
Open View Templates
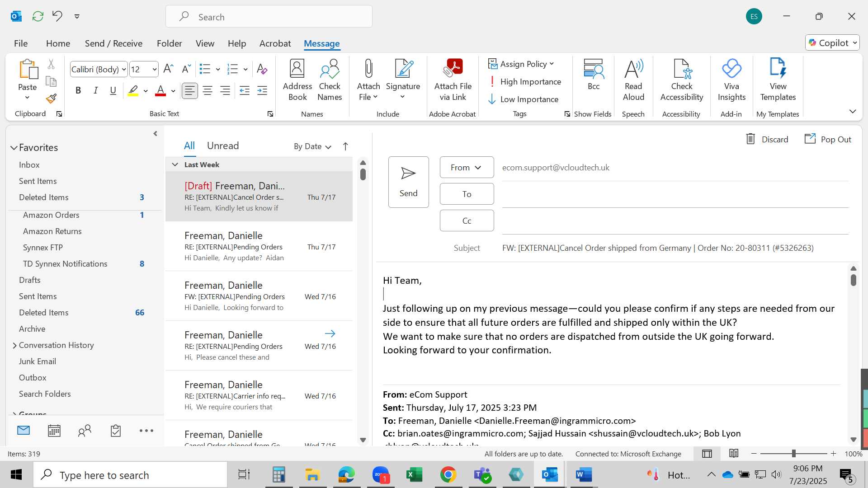point(778,80)
